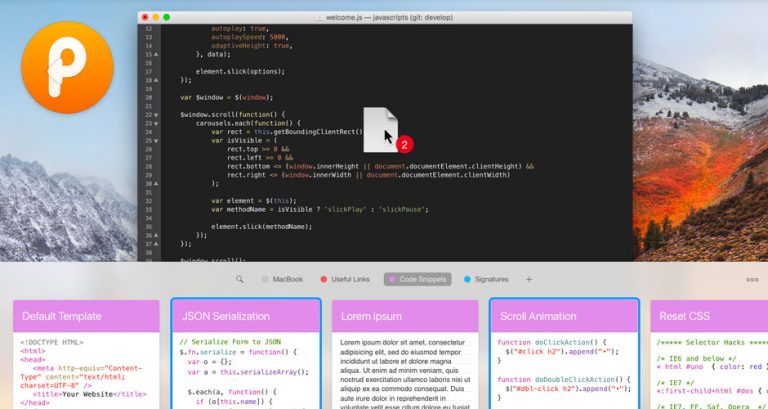Switch to the Signatures pinboard tab
768x409 pixels.
(x=486, y=280)
